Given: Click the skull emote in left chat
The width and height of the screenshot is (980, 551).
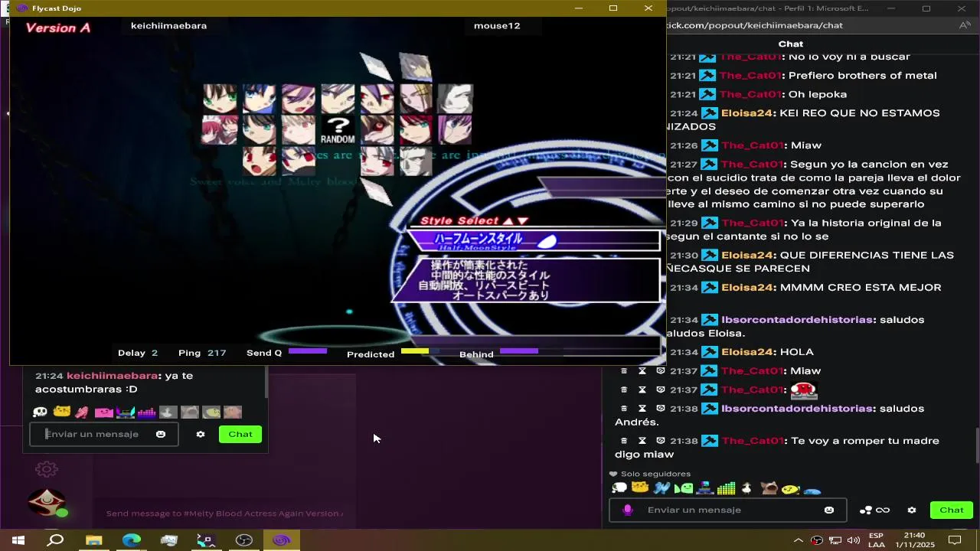Looking at the screenshot, I should (x=40, y=412).
